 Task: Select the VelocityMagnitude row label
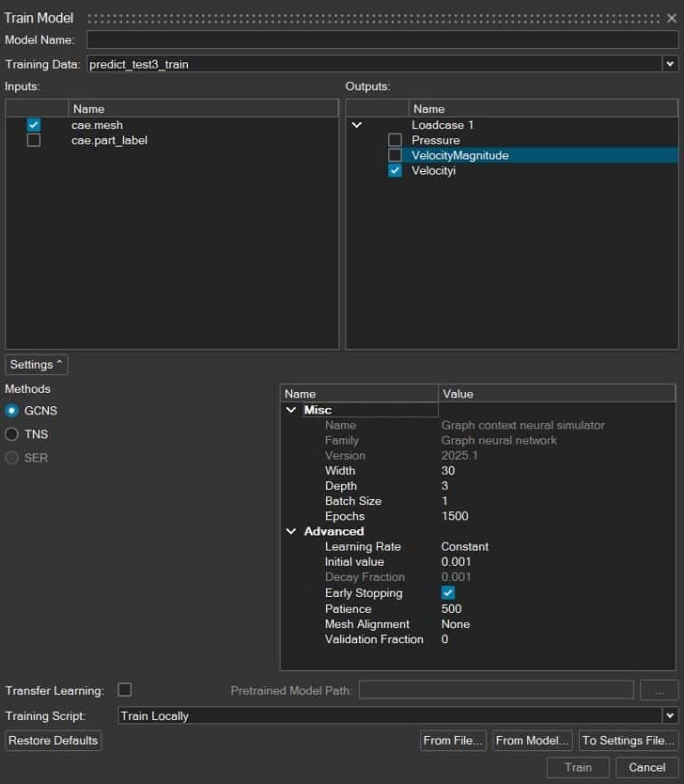coord(460,156)
